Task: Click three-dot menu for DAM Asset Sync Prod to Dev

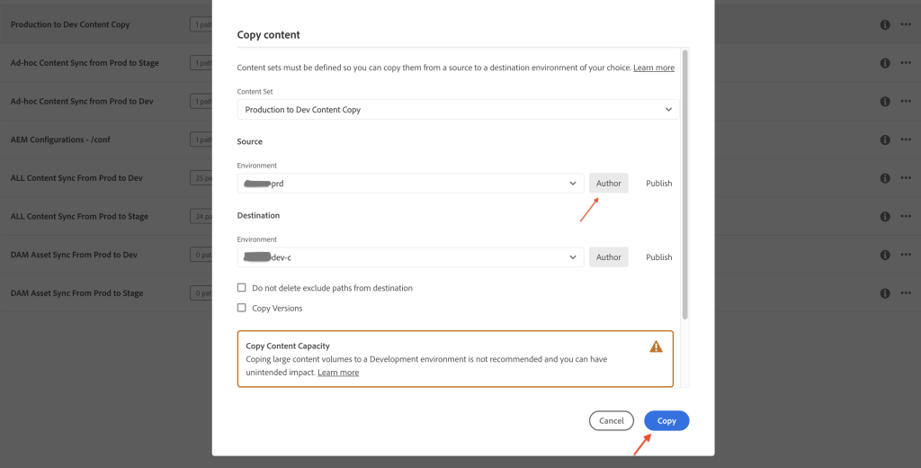Action: [x=905, y=255]
